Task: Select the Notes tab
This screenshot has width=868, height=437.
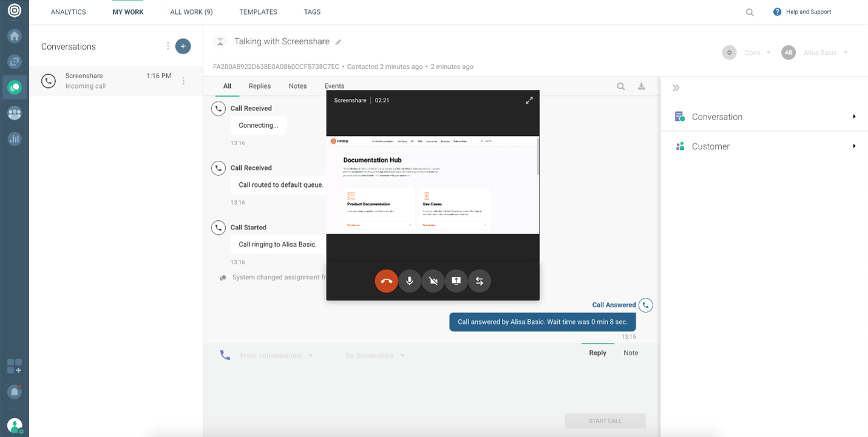Action: 297,86
